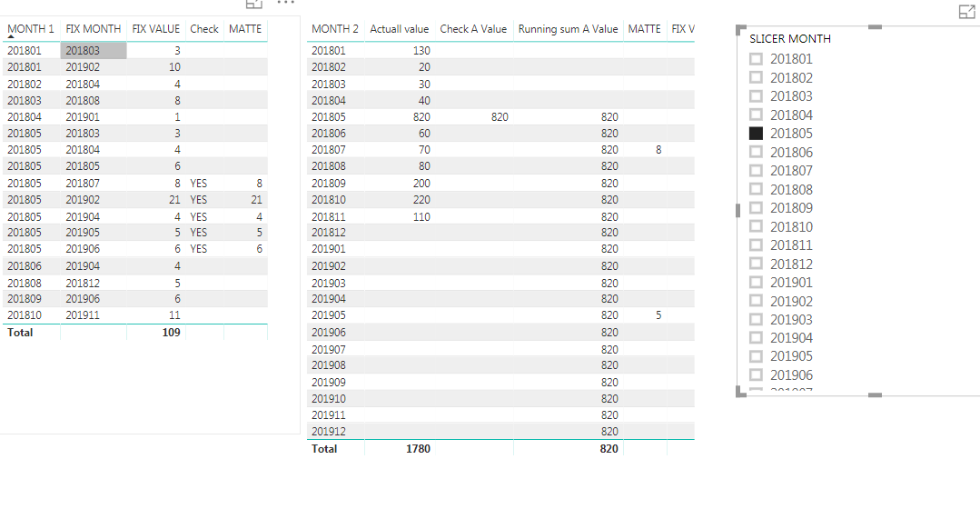Select MONTH 2 cell 201912
Image resolution: width=980 pixels, height=519 pixels.
pyautogui.click(x=329, y=432)
